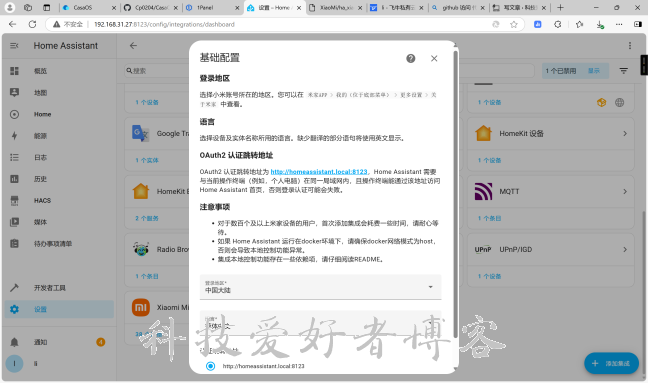This screenshot has height=383, width=648.
Task: Open the browser extensions puzzle icon
Action: coord(557,24)
